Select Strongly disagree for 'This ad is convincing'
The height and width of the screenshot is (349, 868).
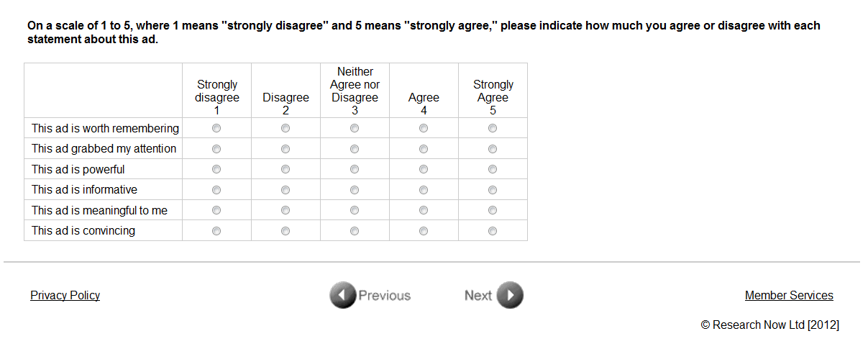216,231
